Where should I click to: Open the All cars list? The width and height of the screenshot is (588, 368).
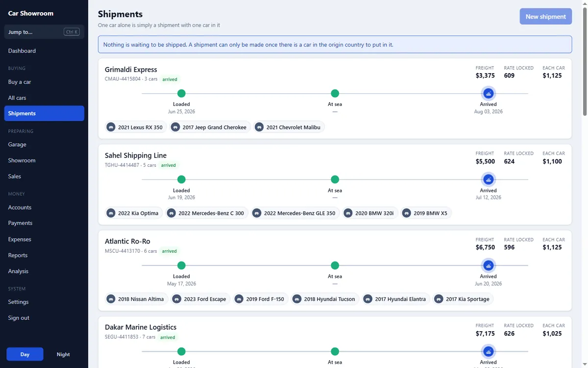point(44,98)
